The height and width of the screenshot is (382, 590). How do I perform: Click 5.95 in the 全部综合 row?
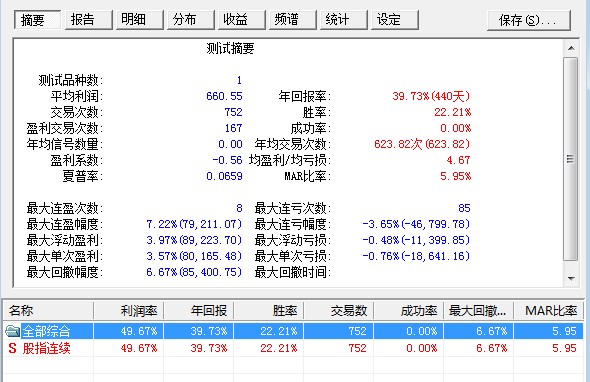(x=564, y=331)
